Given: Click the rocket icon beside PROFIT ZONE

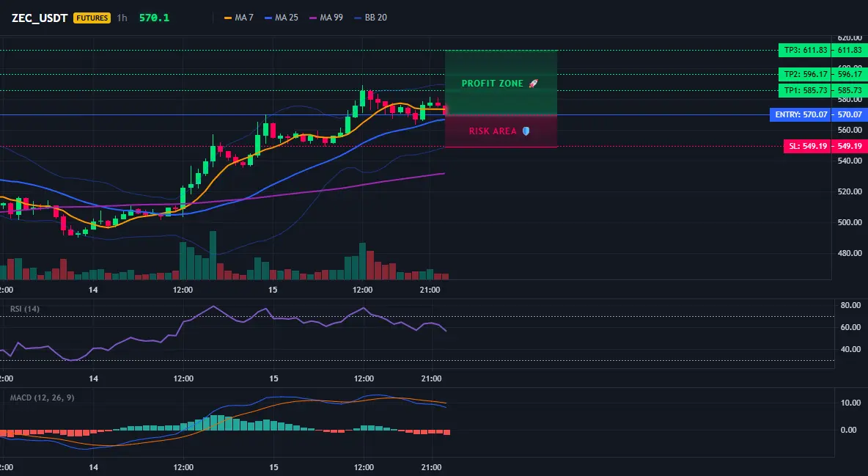Looking at the screenshot, I should (x=533, y=83).
